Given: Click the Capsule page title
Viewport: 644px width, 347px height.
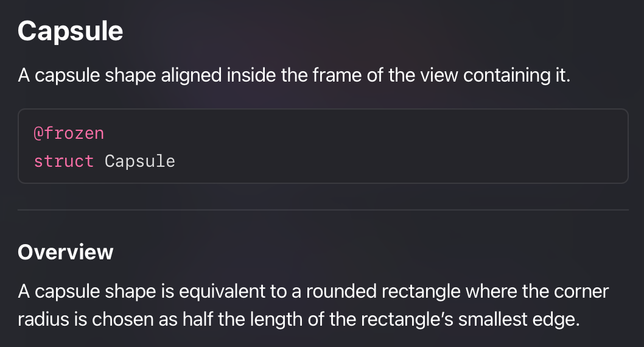Looking at the screenshot, I should click(x=70, y=31).
